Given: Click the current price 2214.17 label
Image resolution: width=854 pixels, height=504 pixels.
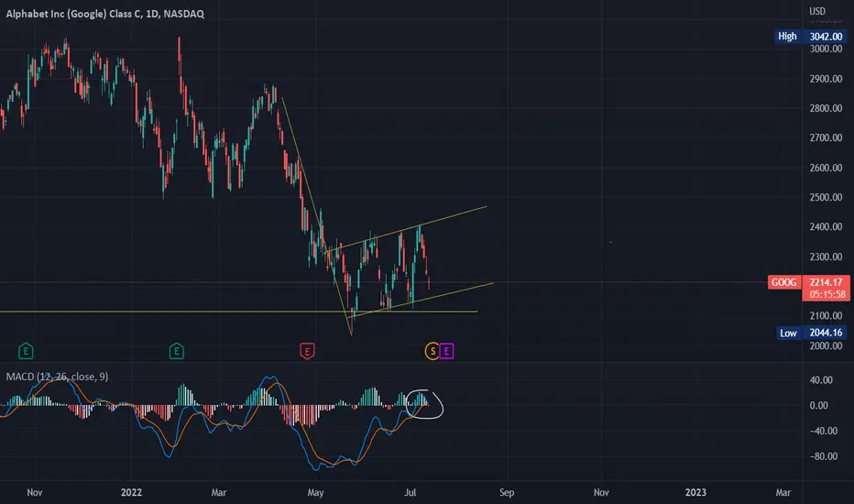Looking at the screenshot, I should pos(826,282).
